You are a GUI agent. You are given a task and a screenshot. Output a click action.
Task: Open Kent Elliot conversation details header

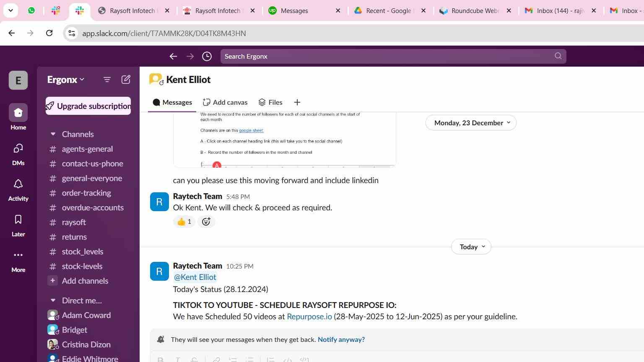[188, 80]
